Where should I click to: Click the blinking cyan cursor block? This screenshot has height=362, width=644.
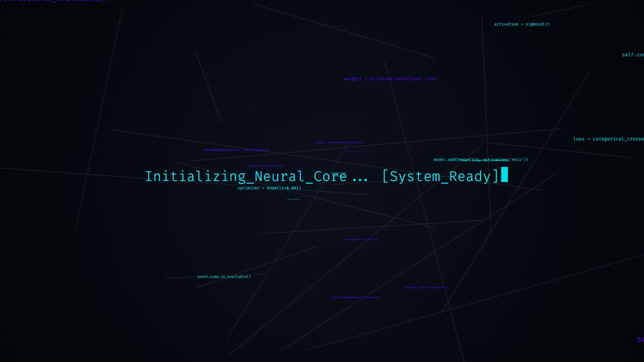coord(505,175)
